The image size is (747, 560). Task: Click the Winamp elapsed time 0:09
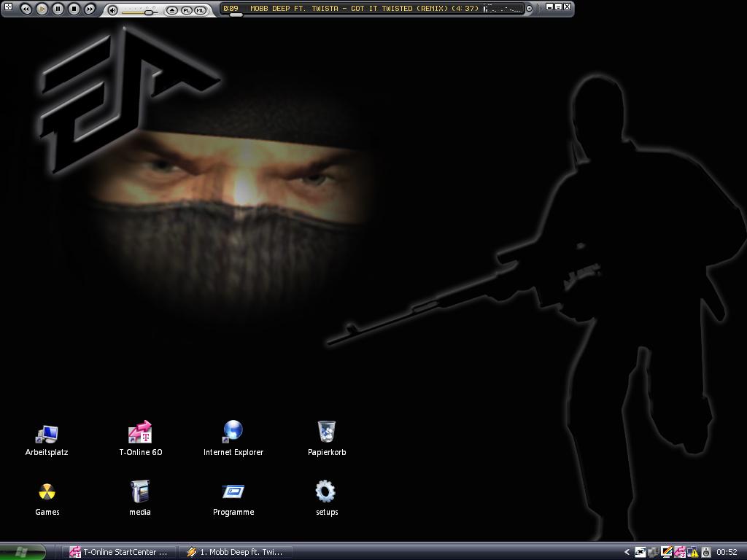(231, 9)
